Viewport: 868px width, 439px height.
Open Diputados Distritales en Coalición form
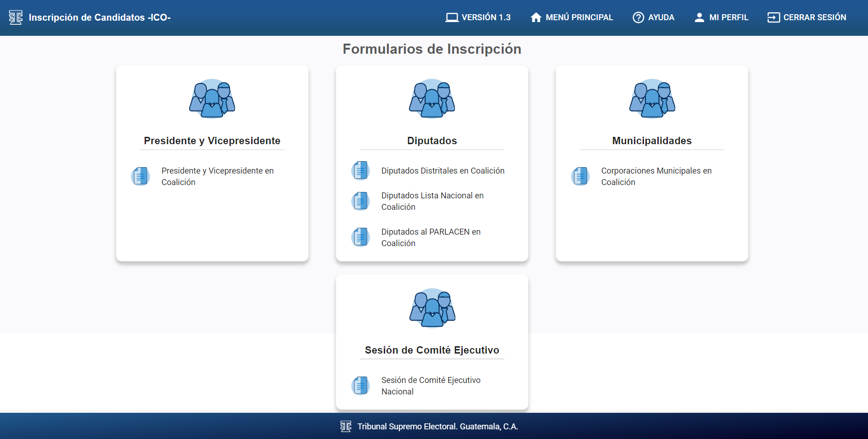coord(442,171)
